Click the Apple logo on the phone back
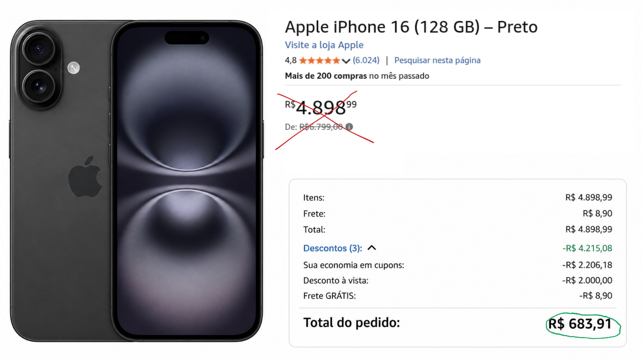This screenshot has height=362, width=644. coord(85,176)
